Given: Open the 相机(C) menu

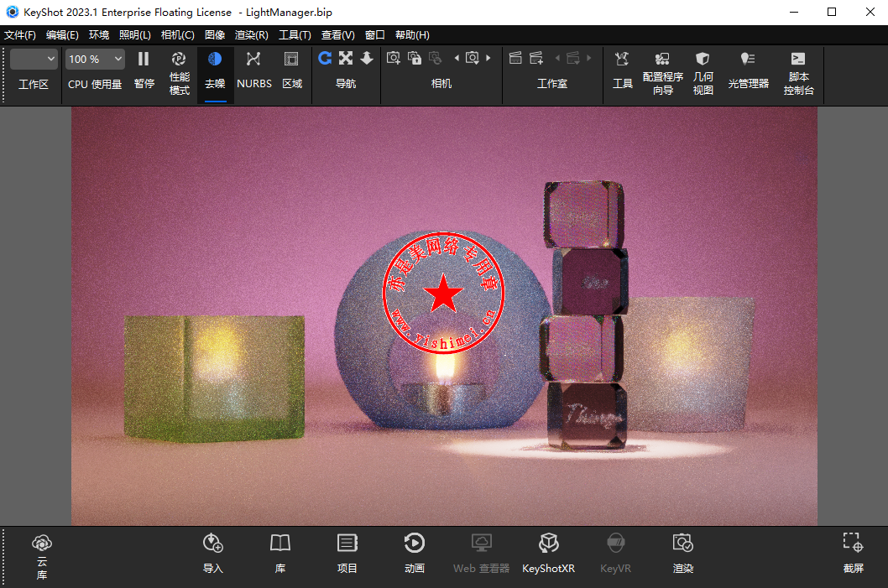Looking at the screenshot, I should [x=178, y=35].
